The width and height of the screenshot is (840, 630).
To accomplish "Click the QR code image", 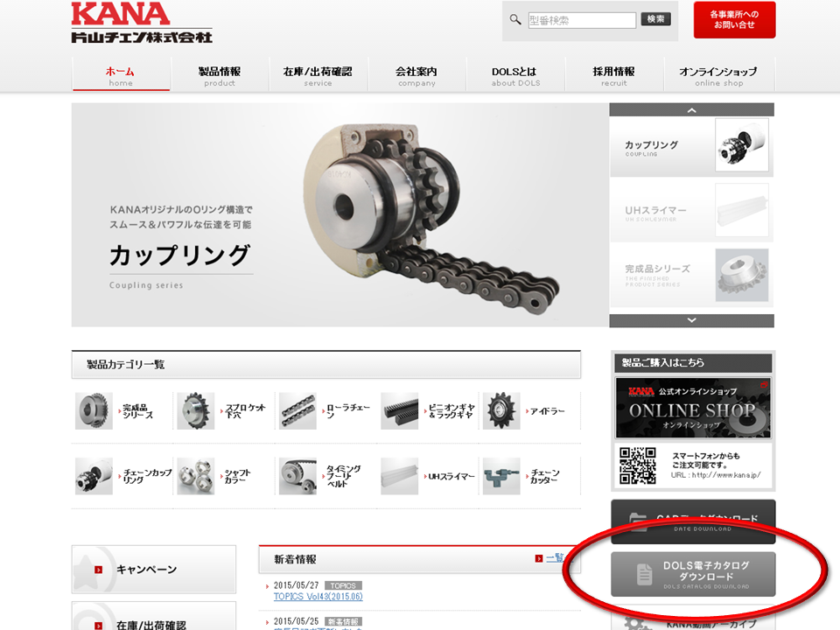I will point(638,466).
